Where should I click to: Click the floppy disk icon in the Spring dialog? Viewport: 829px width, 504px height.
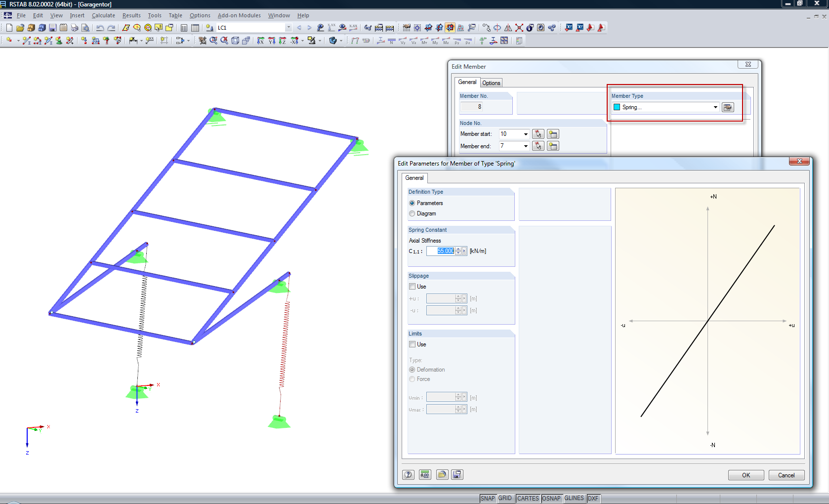(457, 475)
